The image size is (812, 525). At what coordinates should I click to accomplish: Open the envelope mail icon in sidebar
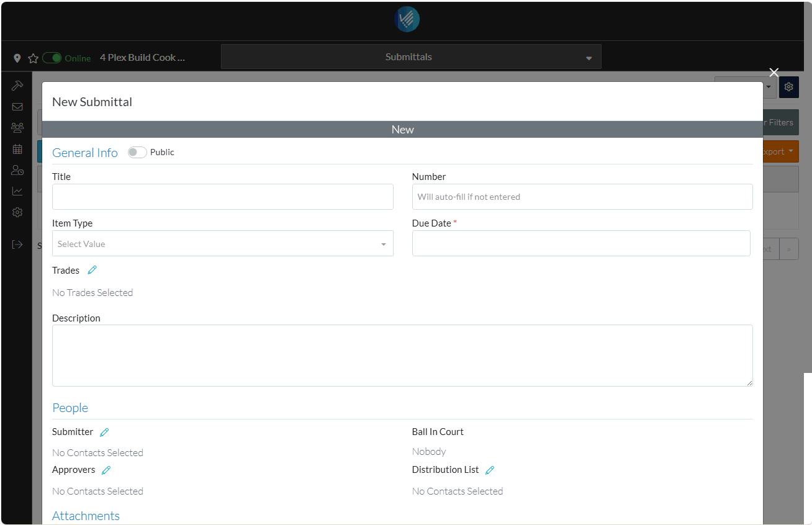(x=17, y=107)
